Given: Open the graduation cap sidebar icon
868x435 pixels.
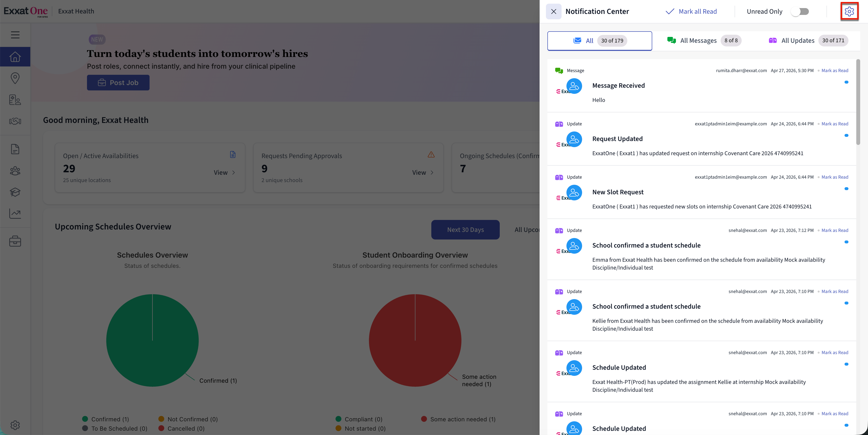Looking at the screenshot, I should [15, 192].
